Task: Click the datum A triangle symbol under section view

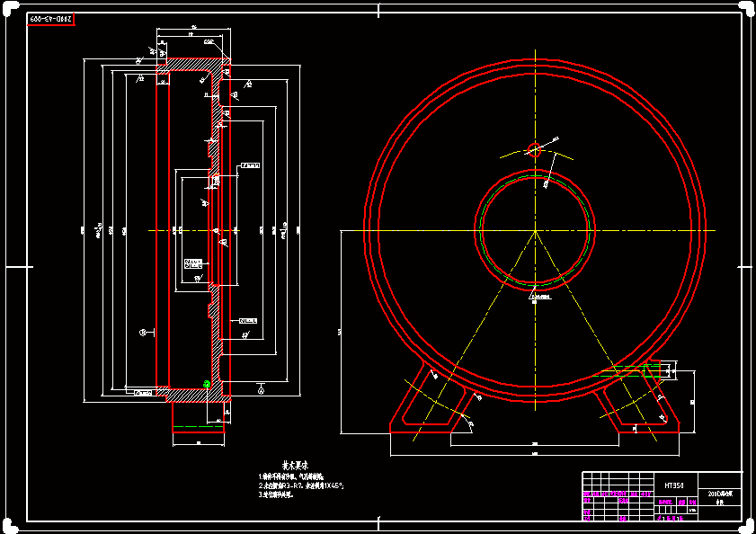Action: click(261, 388)
